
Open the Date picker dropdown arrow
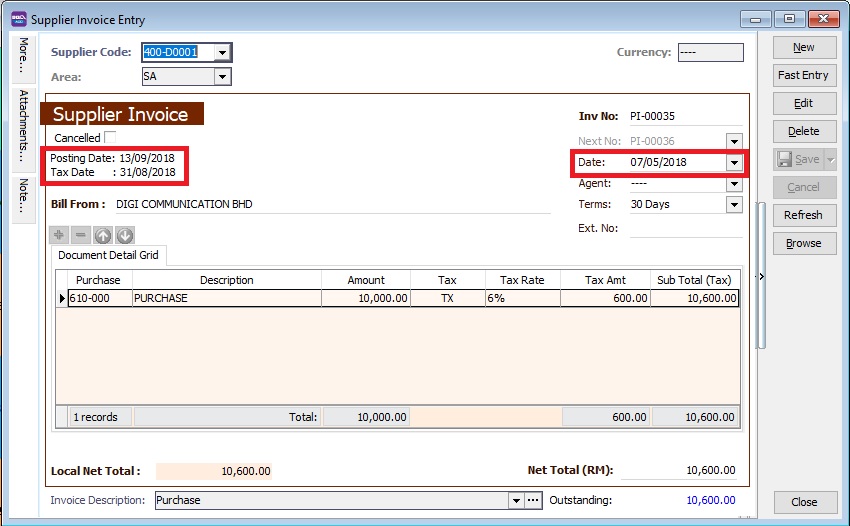click(734, 162)
